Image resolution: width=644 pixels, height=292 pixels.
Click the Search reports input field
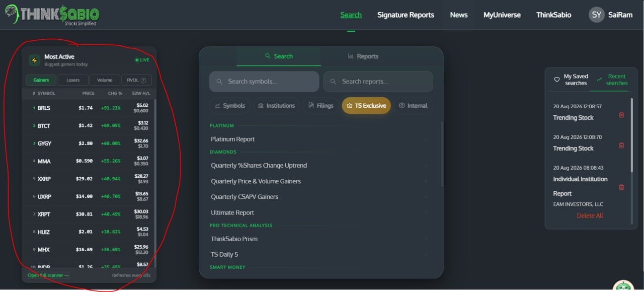(378, 82)
